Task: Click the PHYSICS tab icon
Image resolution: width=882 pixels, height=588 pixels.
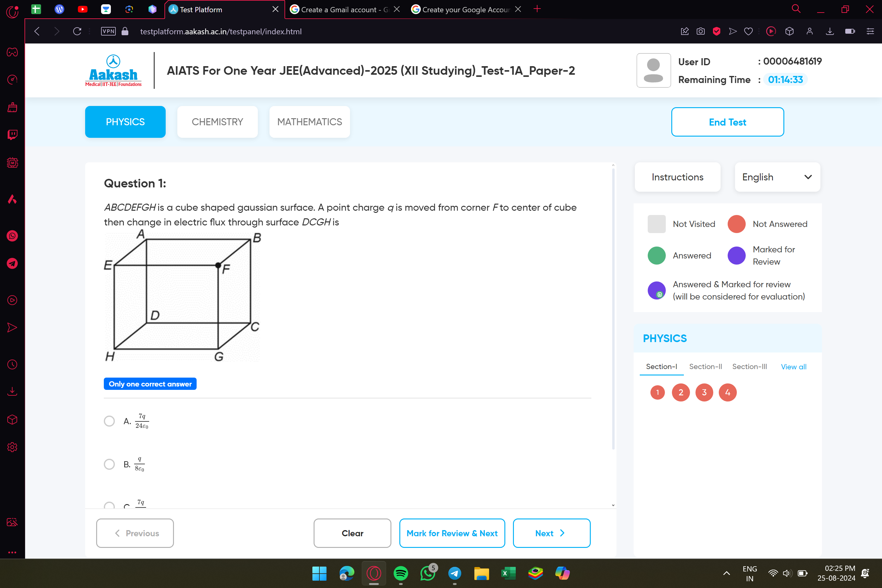Action: point(125,121)
